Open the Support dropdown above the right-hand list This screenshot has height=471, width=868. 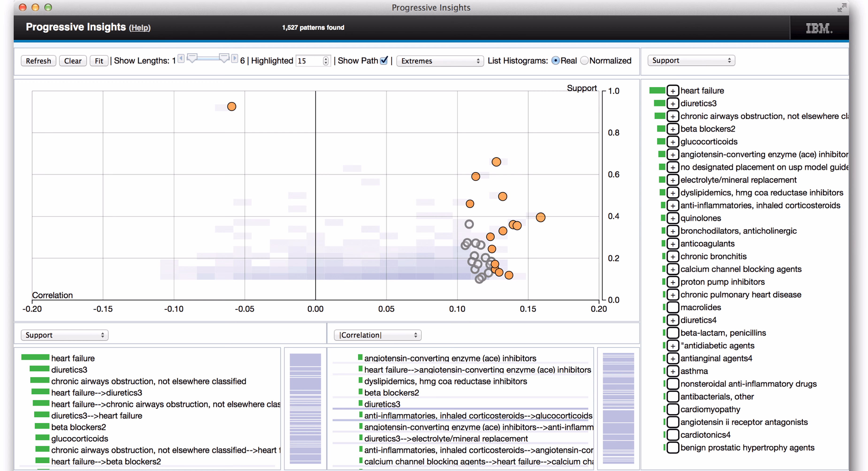[691, 61]
